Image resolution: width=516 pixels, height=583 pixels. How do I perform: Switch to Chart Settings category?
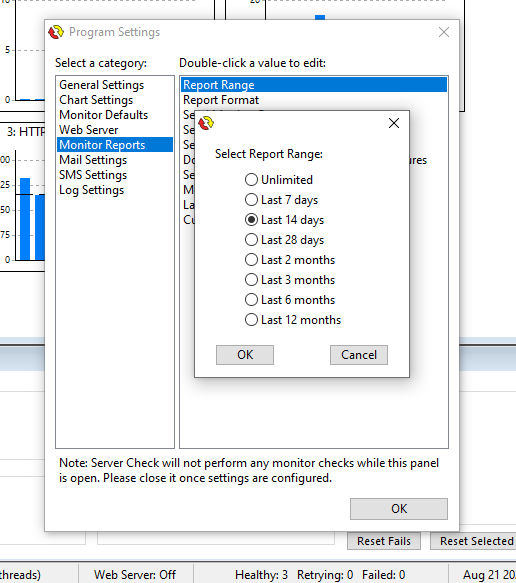click(x=96, y=100)
